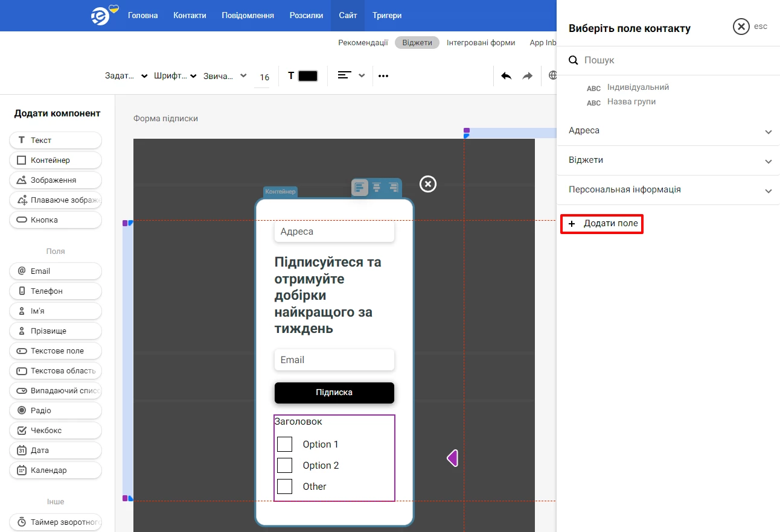Click the globe icon in toolbar
The image size is (780, 532).
tap(552, 75)
